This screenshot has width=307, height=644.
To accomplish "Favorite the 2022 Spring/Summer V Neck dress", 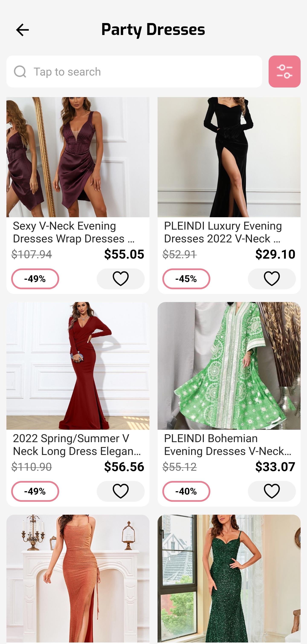I will point(121,491).
